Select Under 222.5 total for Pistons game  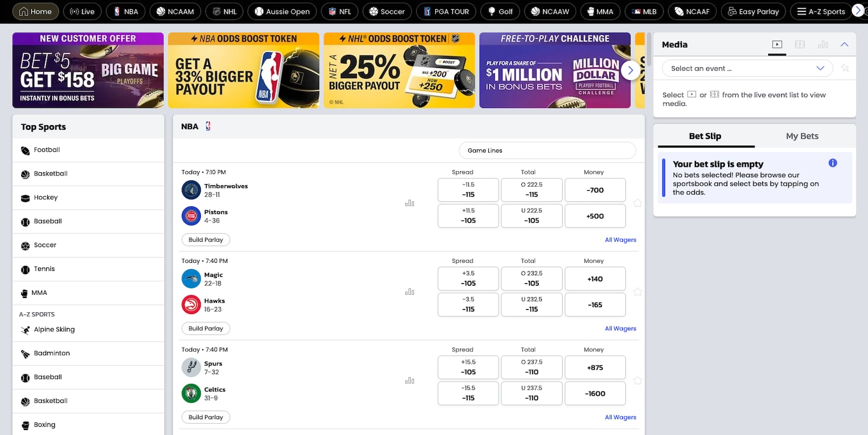pos(532,216)
